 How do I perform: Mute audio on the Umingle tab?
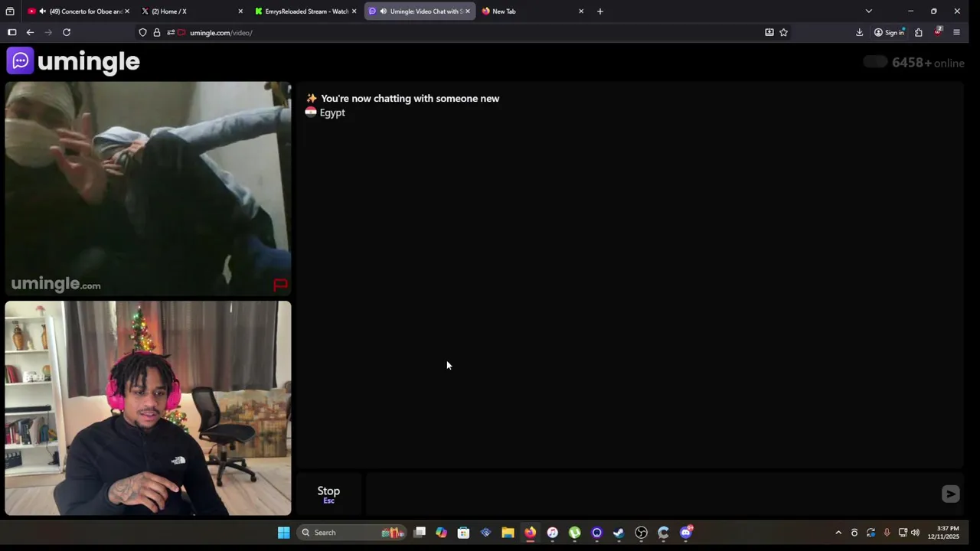coord(383,11)
